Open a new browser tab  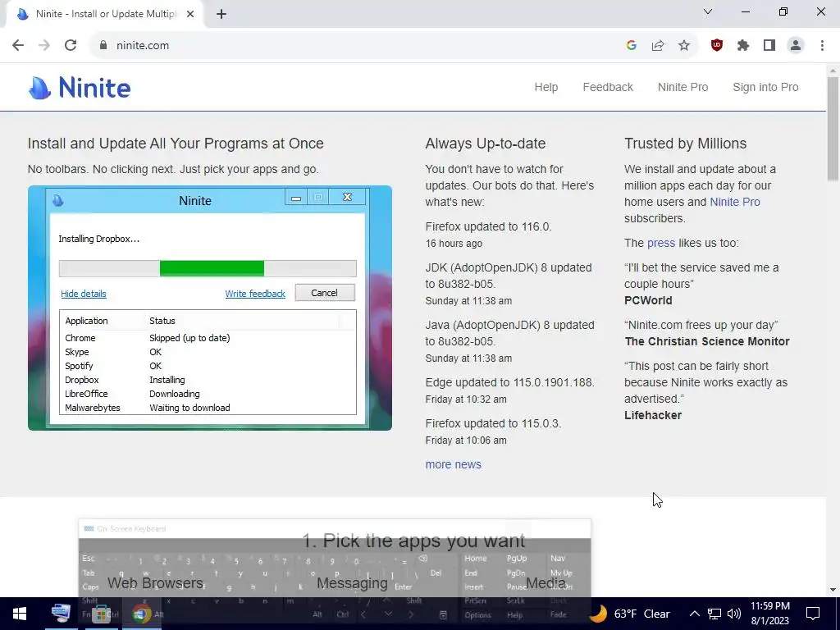pos(221,15)
